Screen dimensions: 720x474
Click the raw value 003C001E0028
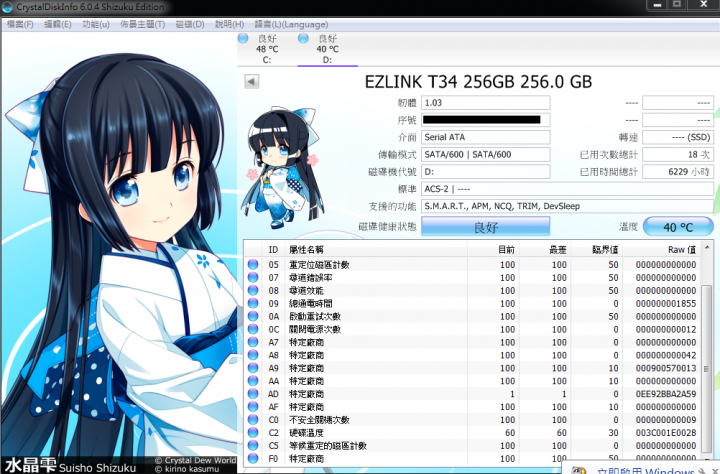[x=666, y=433]
